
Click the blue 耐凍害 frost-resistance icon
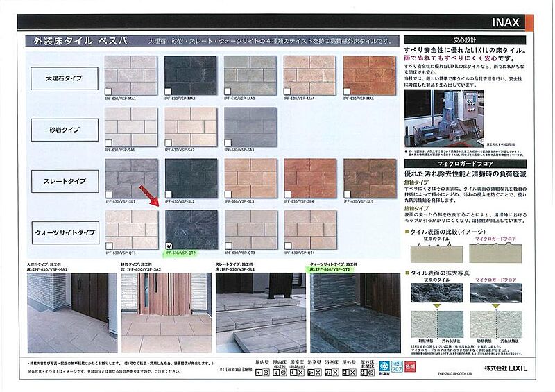coord(384,366)
